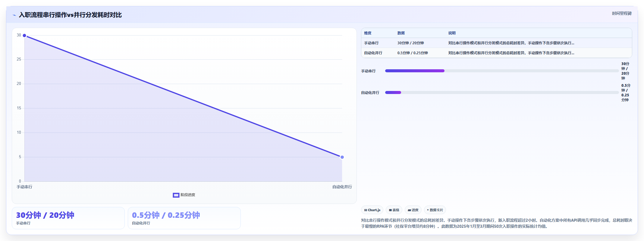Click the title 入职流程串行操作vs并行分发耗时对比
Viewport: 644px width, 241px height.
pos(70,15)
